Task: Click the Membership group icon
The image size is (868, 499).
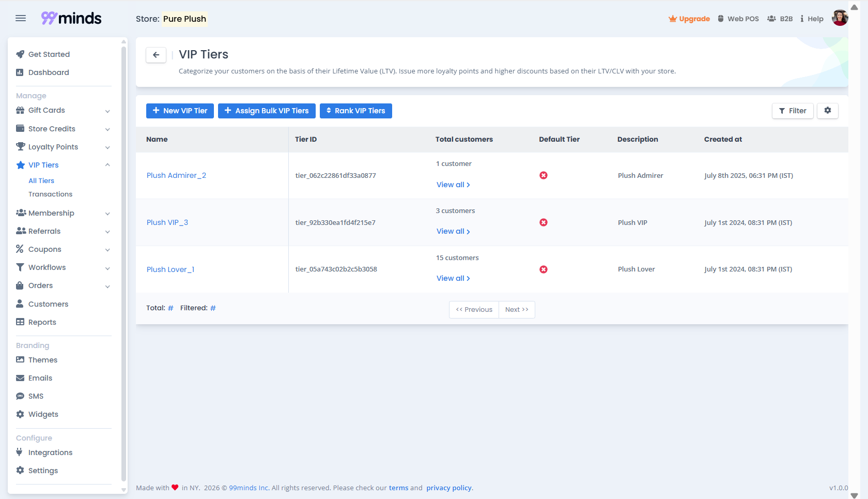Action: (21, 213)
